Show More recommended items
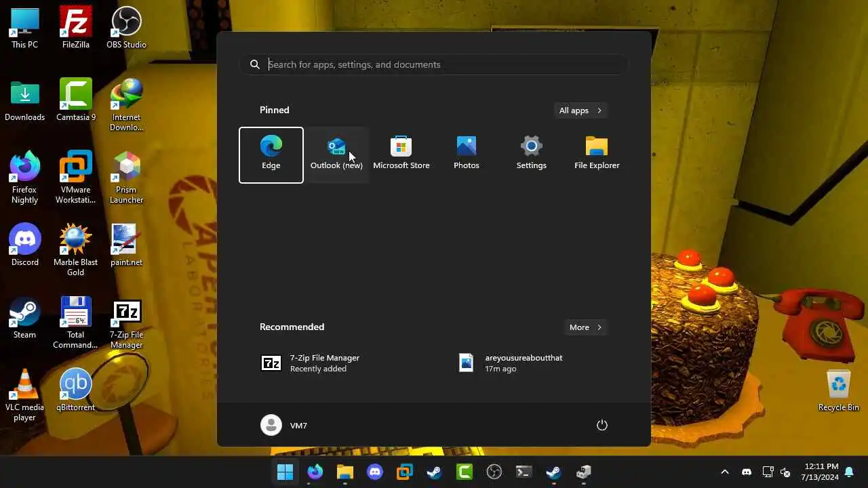The image size is (868, 488). point(586,327)
